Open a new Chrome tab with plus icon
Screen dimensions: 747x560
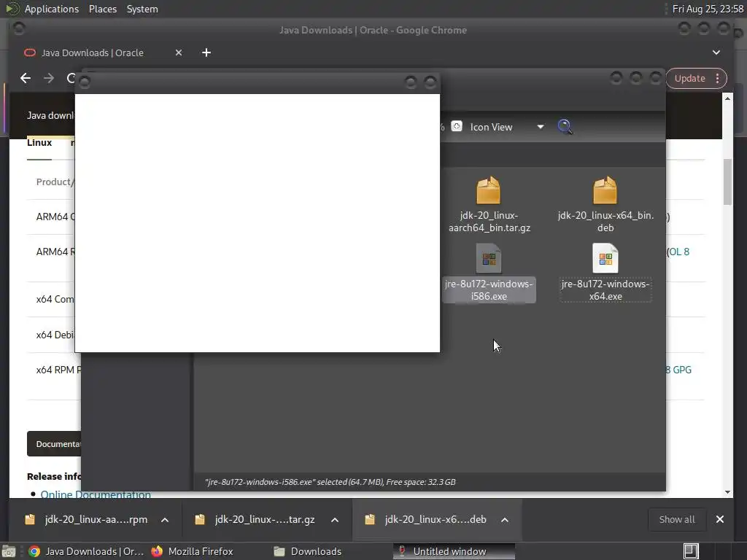click(206, 52)
